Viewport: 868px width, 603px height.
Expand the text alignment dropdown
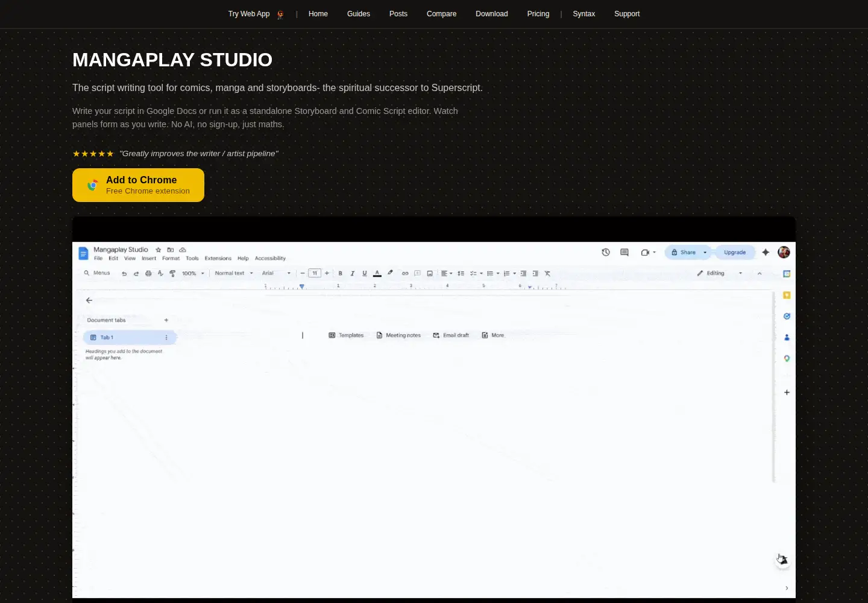pyautogui.click(x=447, y=273)
